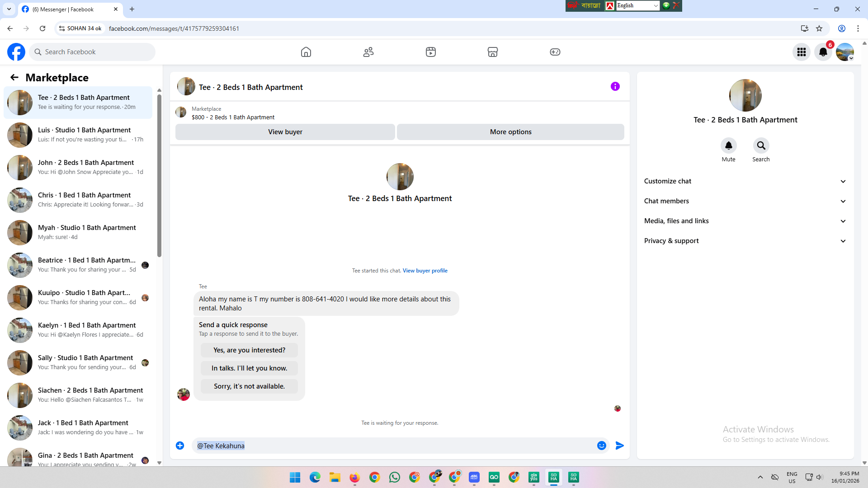Open the notifications bell icon

tap(823, 52)
